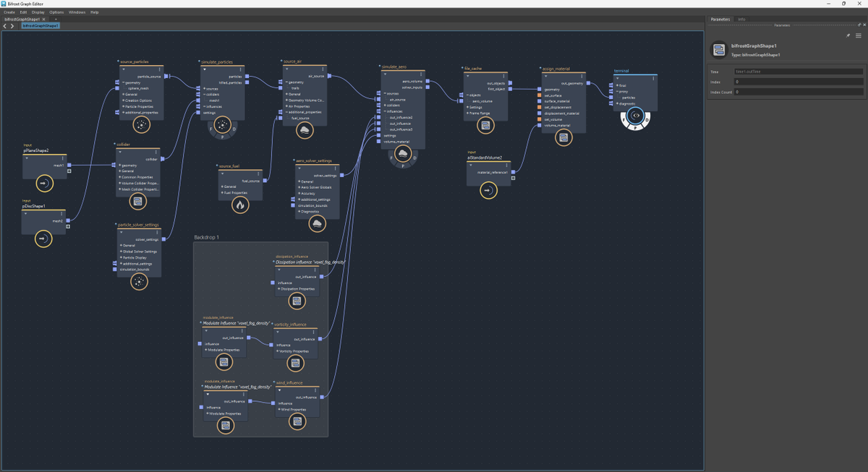This screenshot has height=472, width=868.
Task: Collapse the source_particles node with its triangle
Action: click(123, 69)
